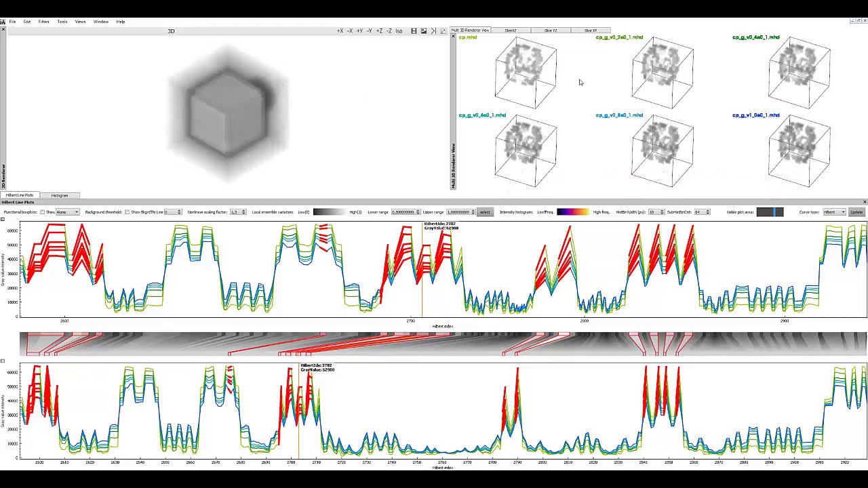The height and width of the screenshot is (488, 868).
Task: Switch 3D view to Iso perspective
Action: pos(399,30)
